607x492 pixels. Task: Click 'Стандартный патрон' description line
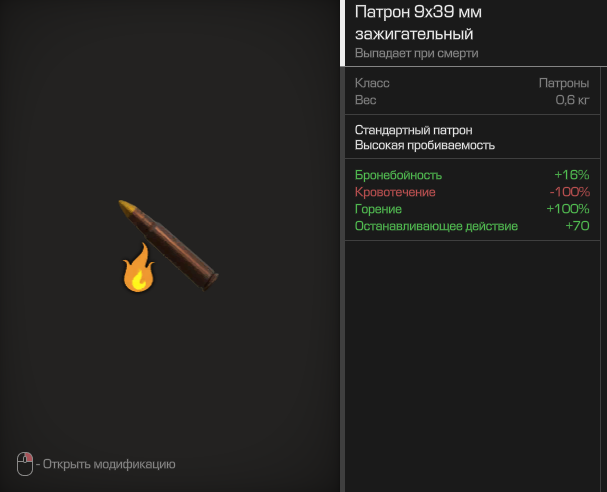413,130
